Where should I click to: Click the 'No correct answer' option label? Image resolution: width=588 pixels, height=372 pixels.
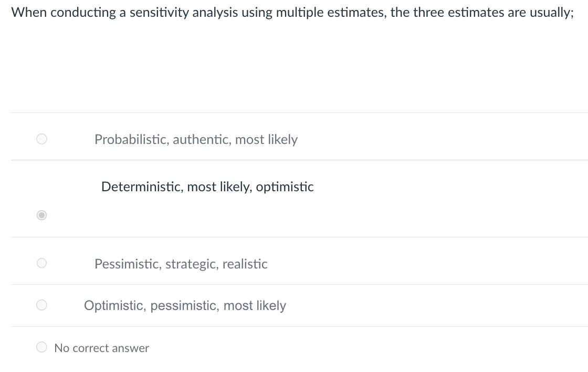pyautogui.click(x=101, y=348)
